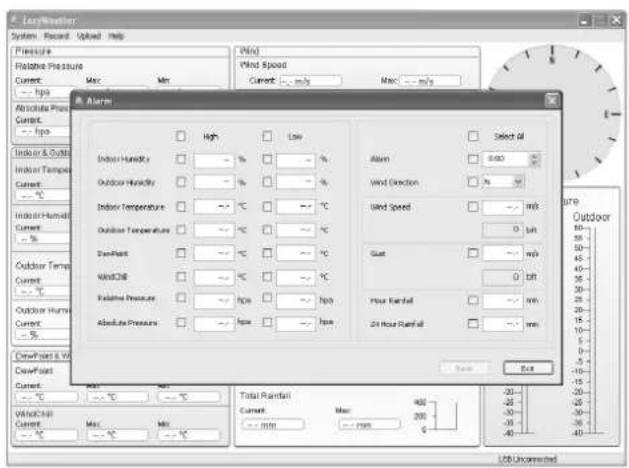Enable Wind Speed alarm checkbox
This screenshot has width=629, height=468.
pos(473,207)
